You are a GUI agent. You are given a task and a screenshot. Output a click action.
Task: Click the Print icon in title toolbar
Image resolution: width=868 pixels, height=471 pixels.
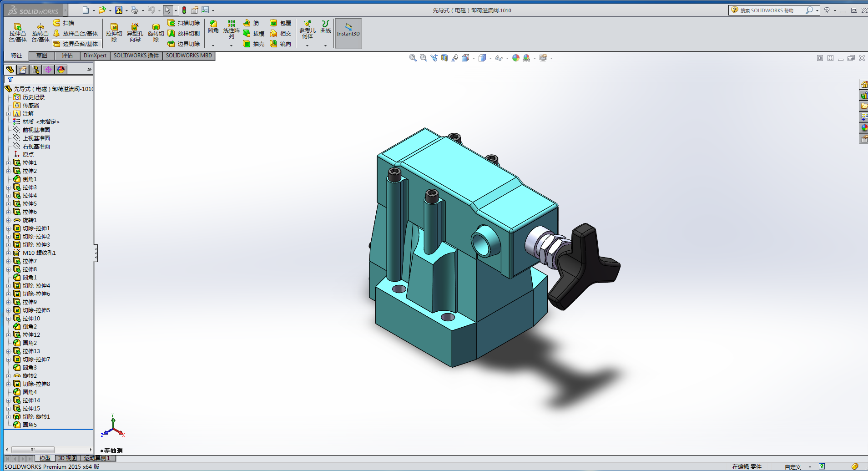pos(135,10)
